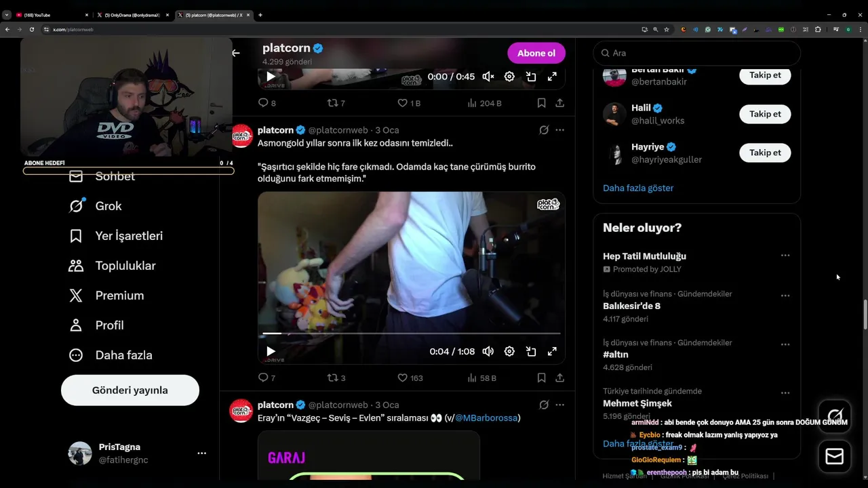The image size is (868, 488).
Task: Go to Topluluklar in the sidebar
Action: click(112, 266)
